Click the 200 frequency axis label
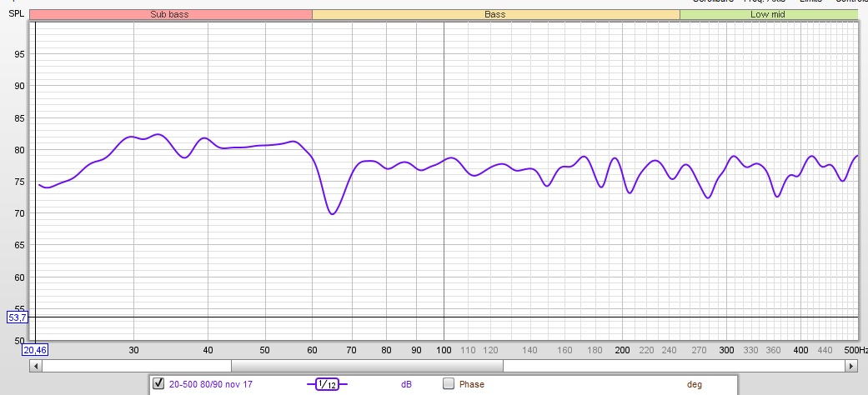Image resolution: width=868 pixels, height=395 pixels. (x=622, y=350)
